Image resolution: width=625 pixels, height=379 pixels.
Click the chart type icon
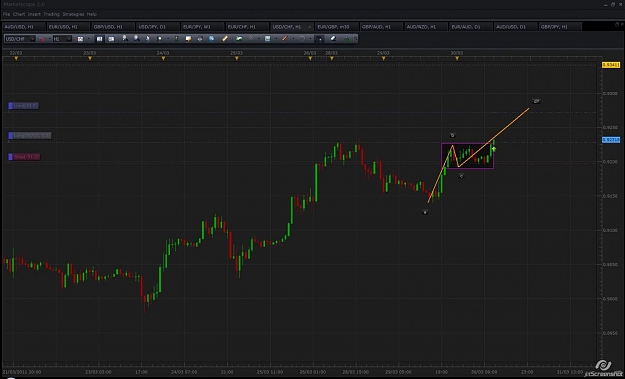(x=80, y=39)
